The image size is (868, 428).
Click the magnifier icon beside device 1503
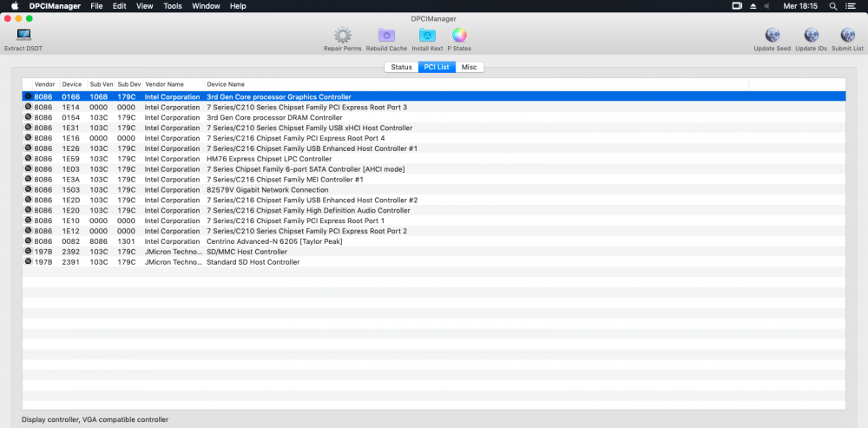(28, 189)
